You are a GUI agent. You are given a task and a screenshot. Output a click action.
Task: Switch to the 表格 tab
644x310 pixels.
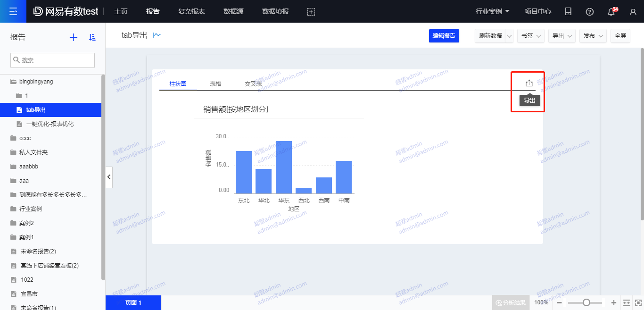pyautogui.click(x=215, y=84)
